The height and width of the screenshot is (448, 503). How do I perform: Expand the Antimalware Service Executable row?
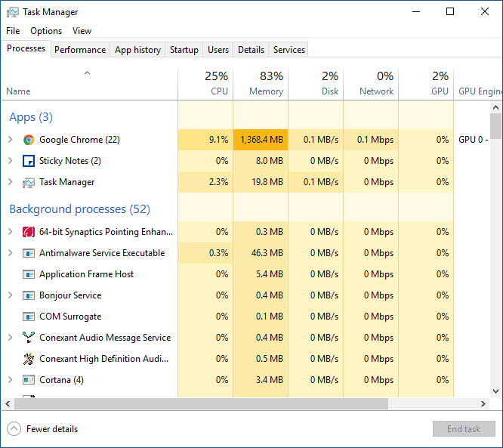[11, 253]
